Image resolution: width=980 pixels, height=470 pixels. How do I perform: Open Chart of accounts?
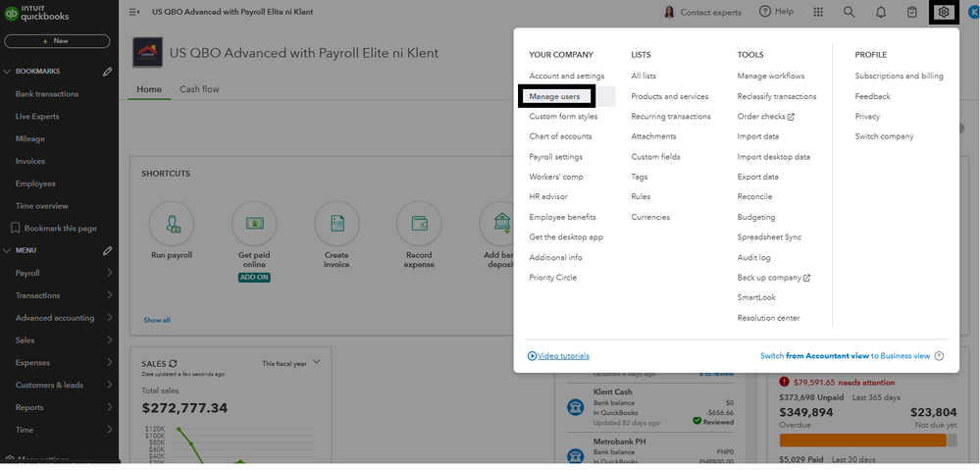560,136
